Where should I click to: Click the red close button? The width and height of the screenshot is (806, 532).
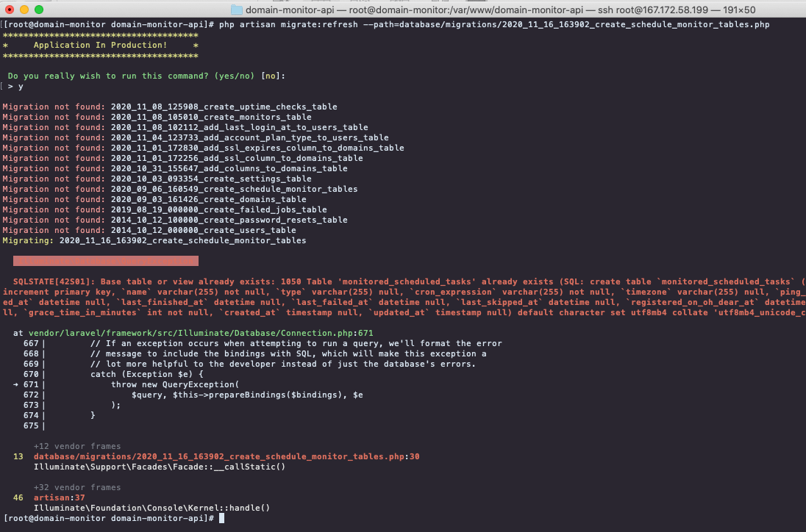click(x=8, y=10)
